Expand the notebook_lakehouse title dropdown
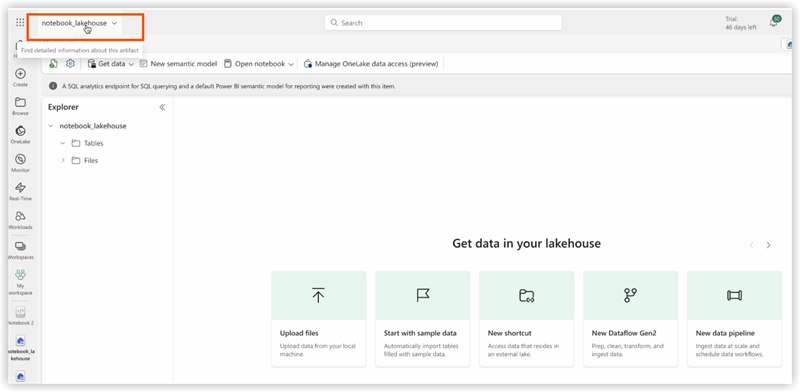800x392 pixels. (79, 23)
